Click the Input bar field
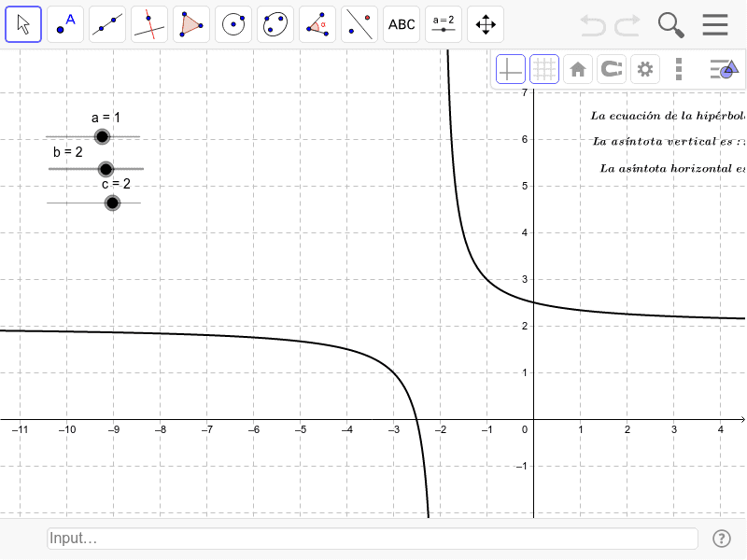 click(x=373, y=539)
